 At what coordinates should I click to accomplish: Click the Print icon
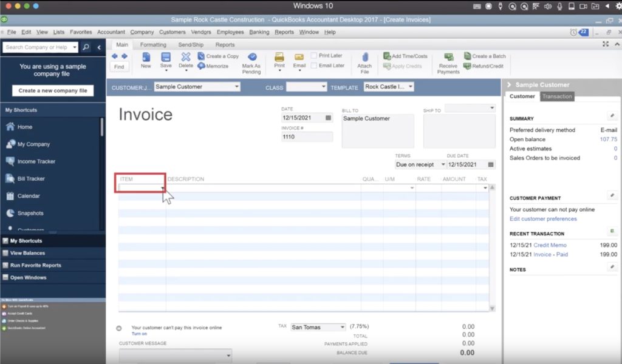(279, 57)
